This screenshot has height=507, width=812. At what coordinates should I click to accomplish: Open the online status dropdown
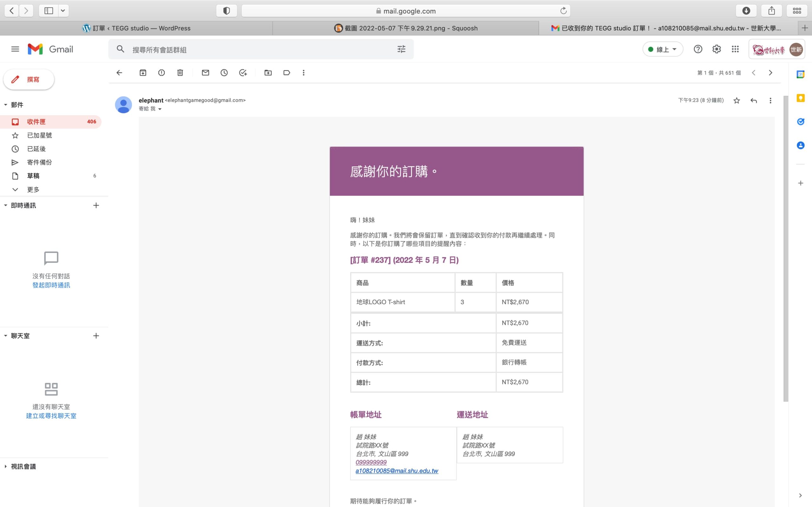pos(663,50)
